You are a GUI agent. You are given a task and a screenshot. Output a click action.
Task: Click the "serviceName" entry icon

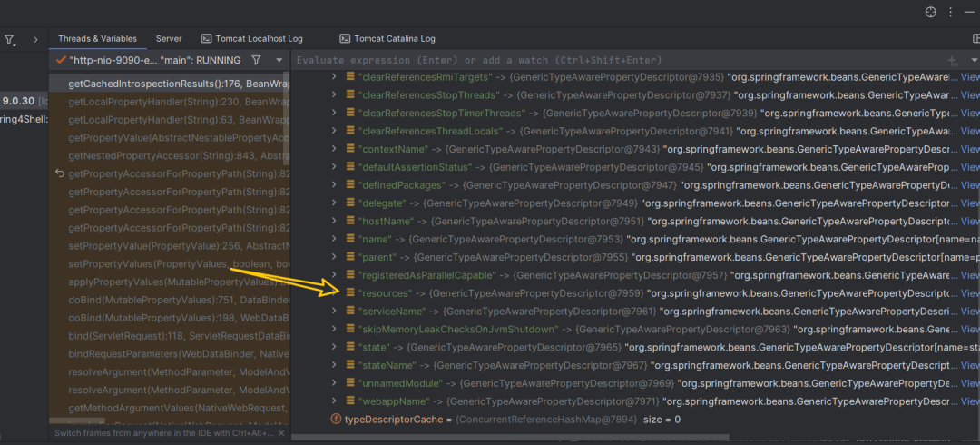pos(350,311)
